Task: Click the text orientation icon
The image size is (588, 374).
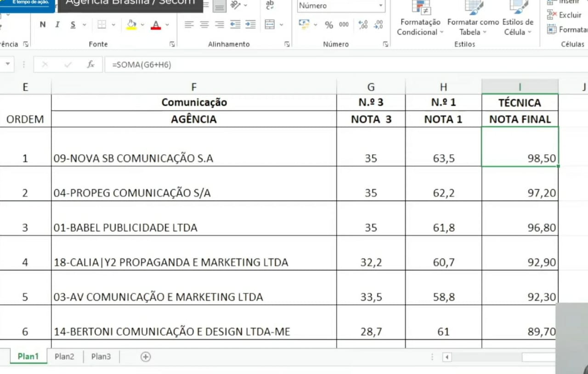Action: (x=235, y=5)
